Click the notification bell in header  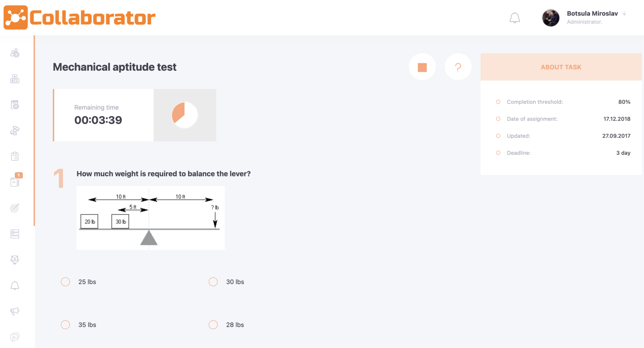pos(515,18)
